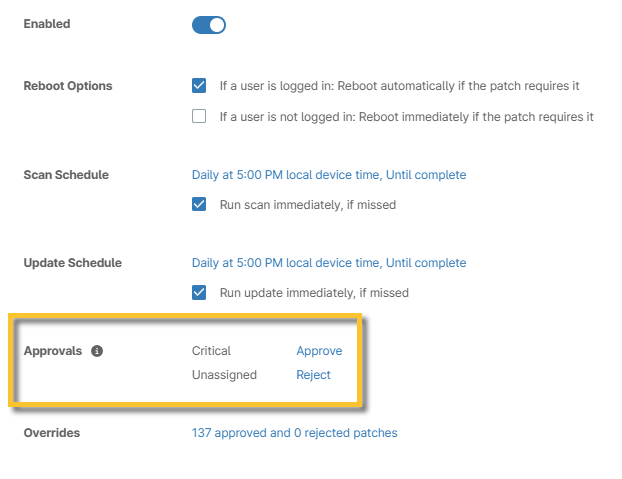Select the Update Schedule row label
The height and width of the screenshot is (479, 622).
click(x=72, y=263)
